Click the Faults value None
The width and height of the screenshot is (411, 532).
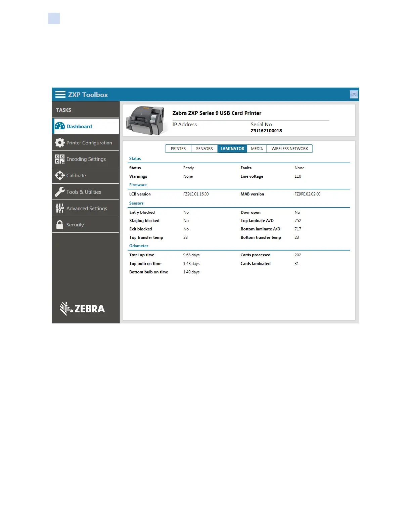(300, 168)
